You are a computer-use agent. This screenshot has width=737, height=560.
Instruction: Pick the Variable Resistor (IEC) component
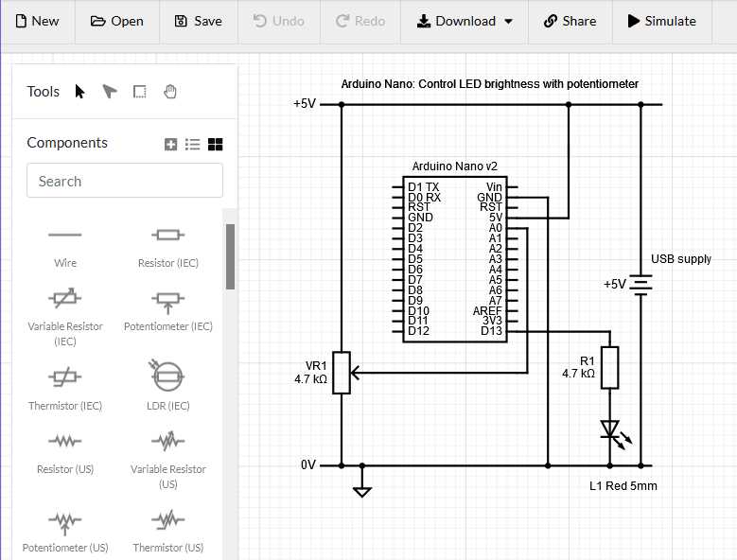[x=65, y=317]
